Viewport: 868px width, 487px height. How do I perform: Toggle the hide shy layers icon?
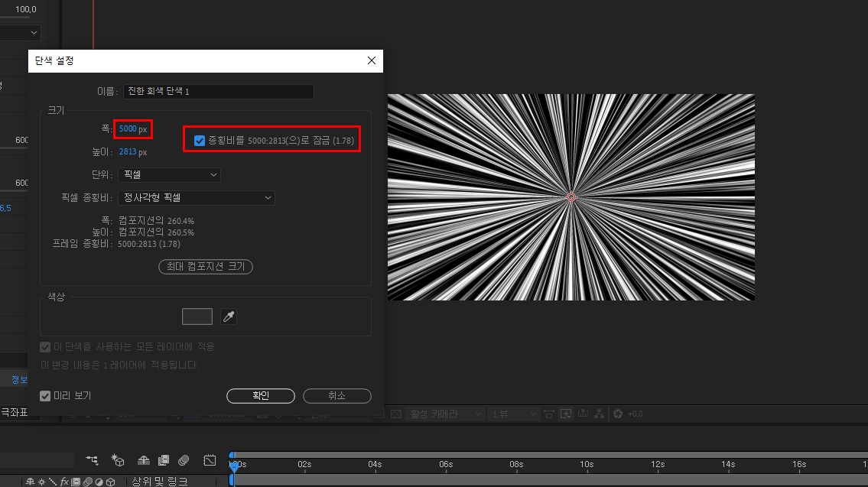143,460
